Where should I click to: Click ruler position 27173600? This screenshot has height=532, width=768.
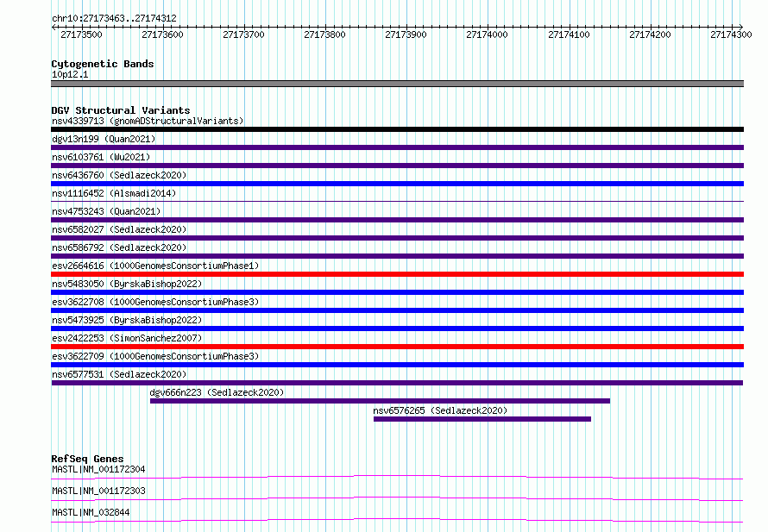click(x=162, y=34)
